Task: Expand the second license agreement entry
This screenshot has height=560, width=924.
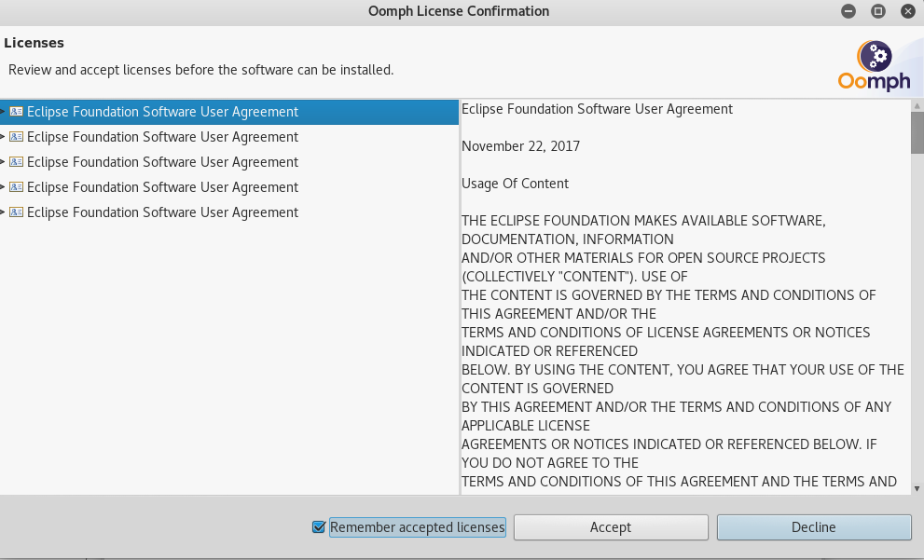Action: pyautogui.click(x=4, y=136)
